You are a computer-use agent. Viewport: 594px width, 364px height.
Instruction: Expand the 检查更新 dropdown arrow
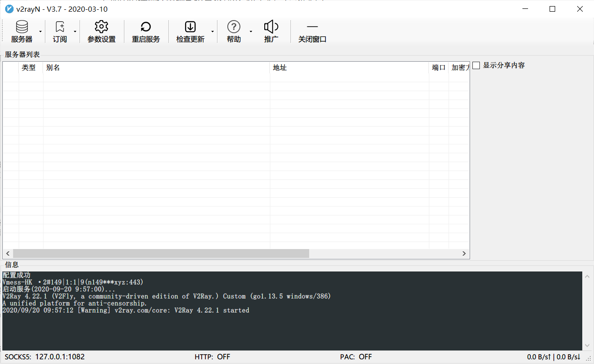[x=212, y=32]
